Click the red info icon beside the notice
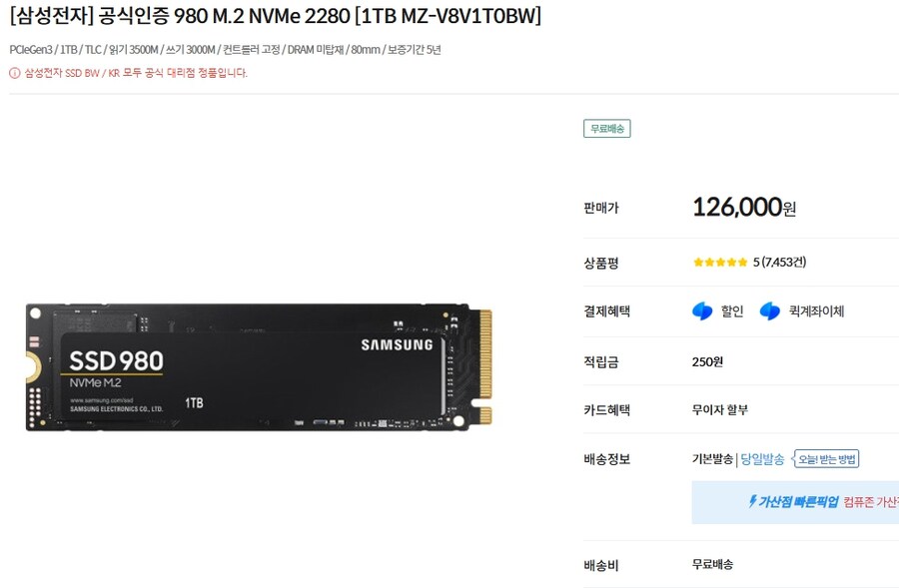 14,73
